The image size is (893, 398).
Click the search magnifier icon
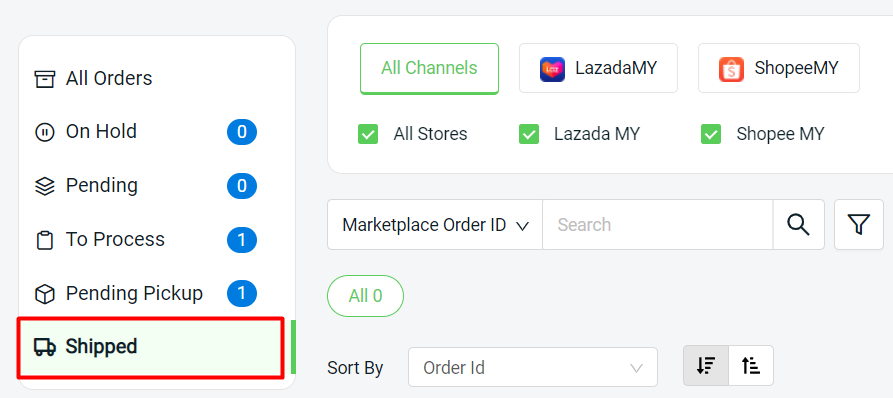tap(798, 224)
